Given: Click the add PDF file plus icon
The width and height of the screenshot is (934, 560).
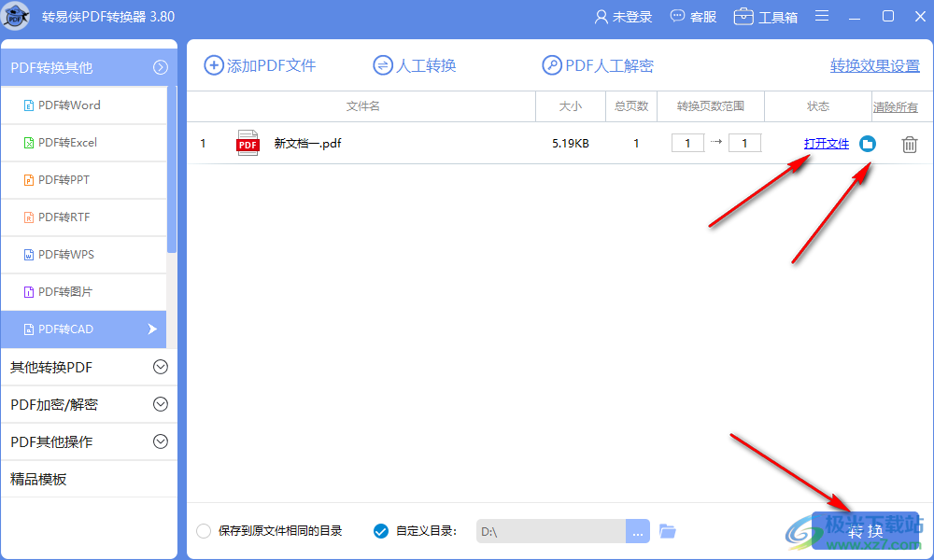Looking at the screenshot, I should (213, 65).
